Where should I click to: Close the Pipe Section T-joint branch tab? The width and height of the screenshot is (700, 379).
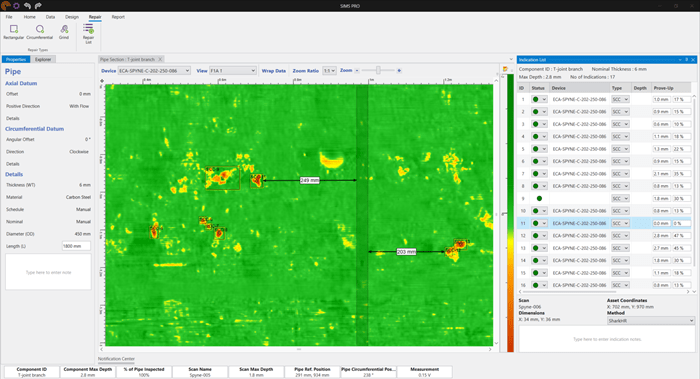[x=160, y=59]
